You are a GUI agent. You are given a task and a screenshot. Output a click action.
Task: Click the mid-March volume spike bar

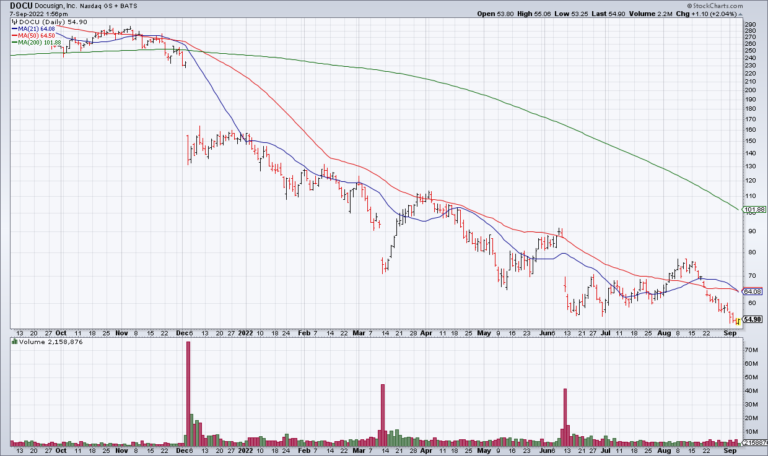point(383,415)
